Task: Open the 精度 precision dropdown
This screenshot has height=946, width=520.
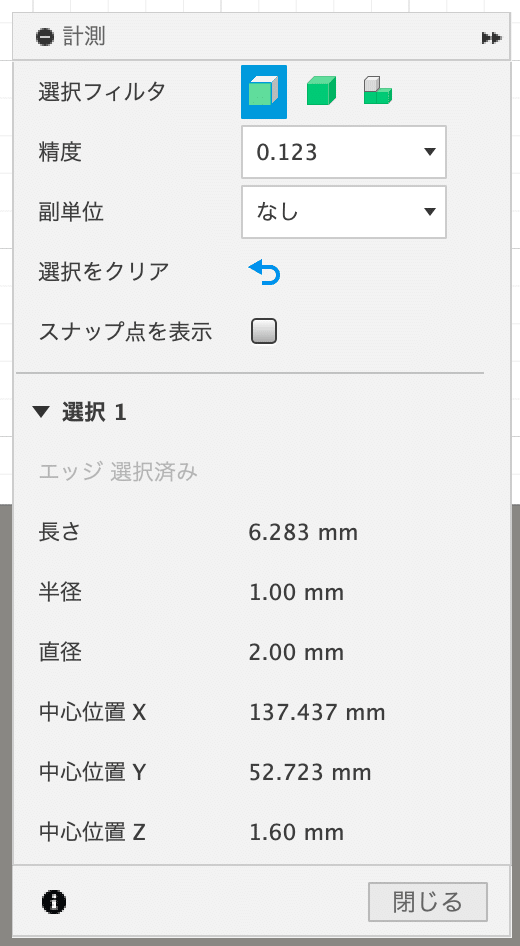Action: [x=344, y=152]
